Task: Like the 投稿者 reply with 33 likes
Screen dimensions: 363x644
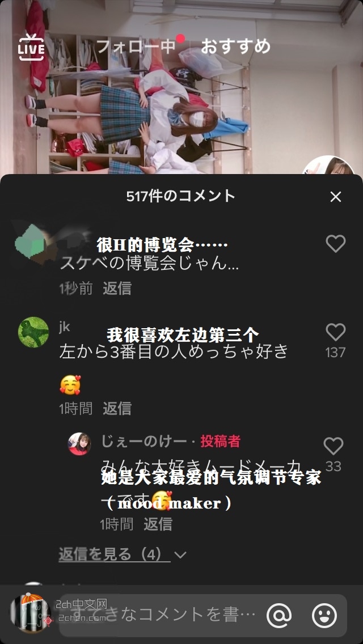Action: click(333, 446)
